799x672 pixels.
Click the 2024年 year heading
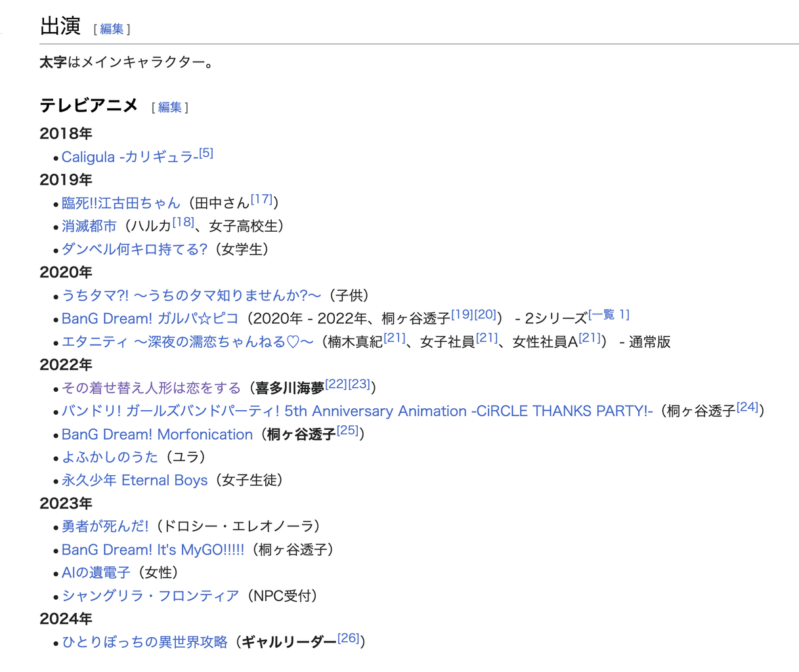click(66, 619)
